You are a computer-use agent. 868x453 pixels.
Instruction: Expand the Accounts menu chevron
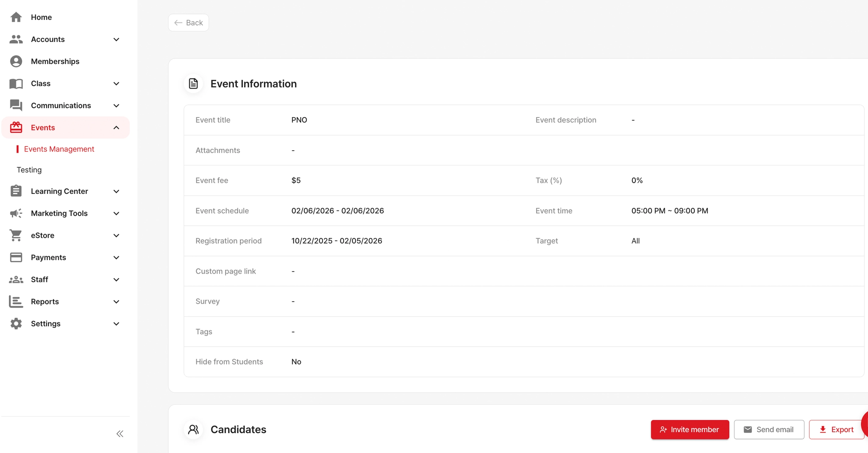click(x=117, y=39)
